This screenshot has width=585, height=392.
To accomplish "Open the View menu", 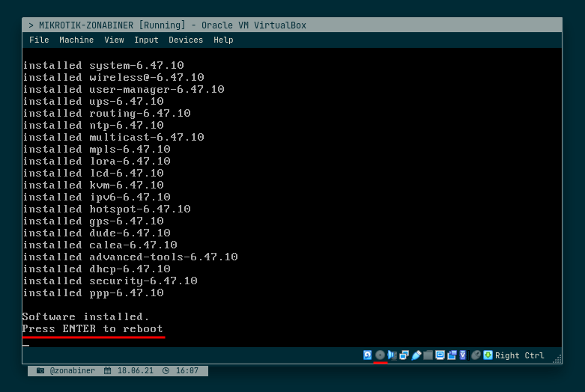I will [114, 40].
